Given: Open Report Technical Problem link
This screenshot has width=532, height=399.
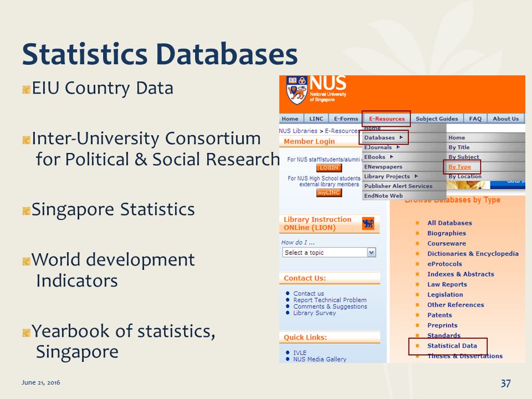Looking at the screenshot, I should click(x=330, y=300).
